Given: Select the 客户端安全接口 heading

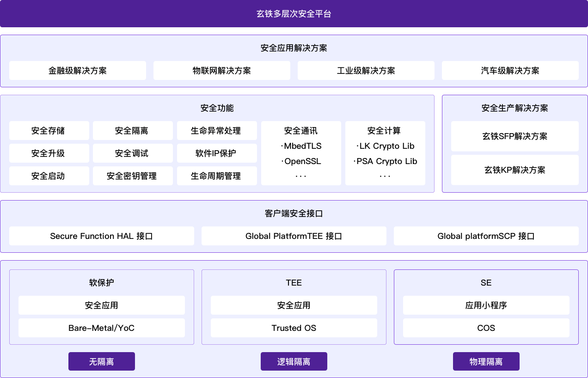Looking at the screenshot, I should (294, 213).
